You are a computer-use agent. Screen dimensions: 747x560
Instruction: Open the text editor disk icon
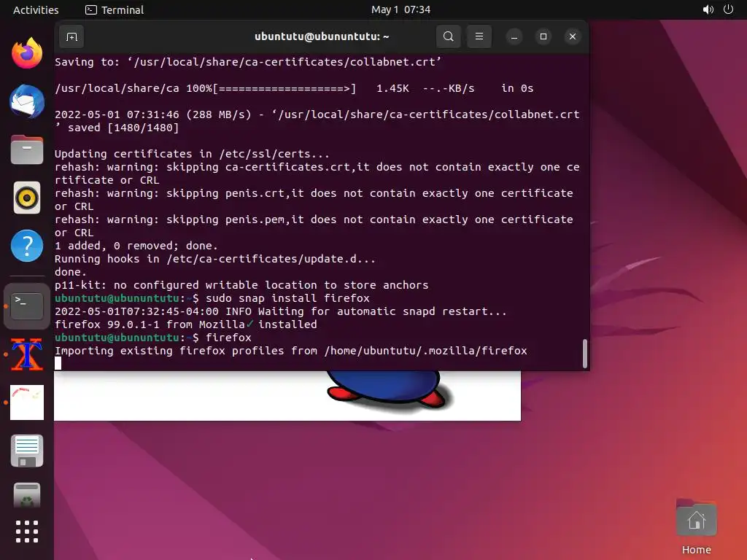27,451
